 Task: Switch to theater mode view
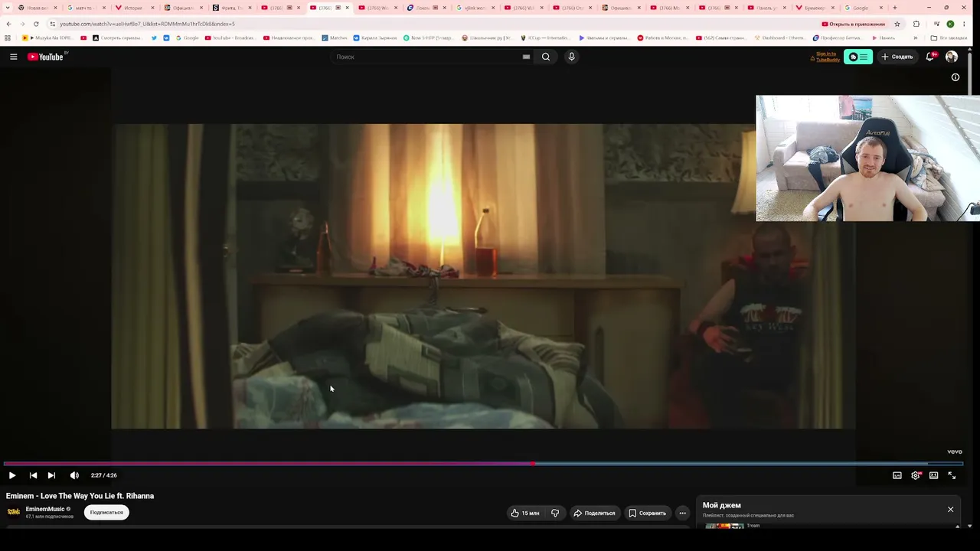point(933,475)
